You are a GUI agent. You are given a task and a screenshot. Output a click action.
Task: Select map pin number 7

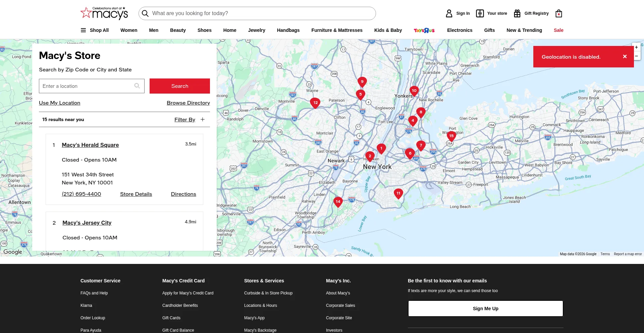(x=421, y=146)
